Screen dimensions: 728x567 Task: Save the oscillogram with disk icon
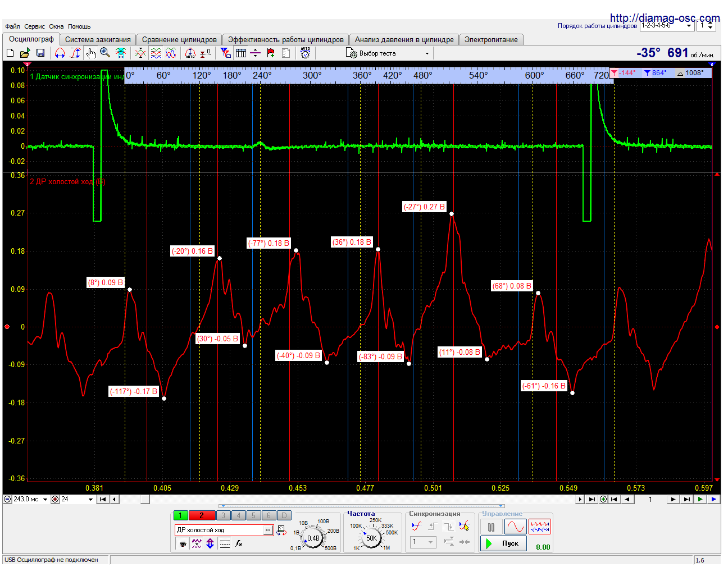pyautogui.click(x=40, y=53)
